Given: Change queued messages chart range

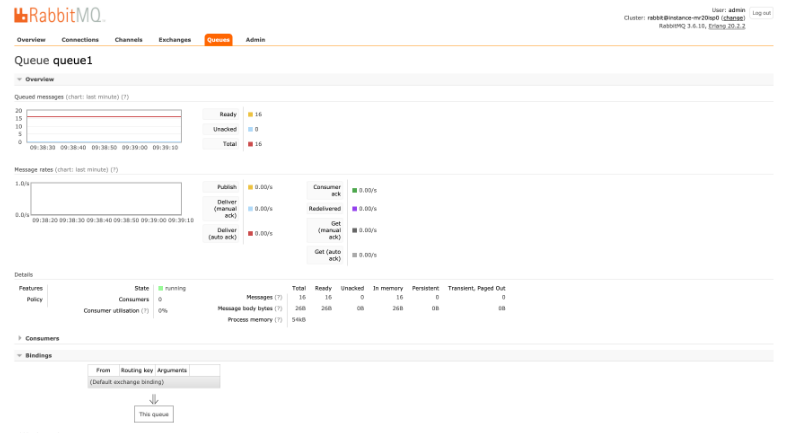Looking at the screenshot, I should [x=93, y=97].
